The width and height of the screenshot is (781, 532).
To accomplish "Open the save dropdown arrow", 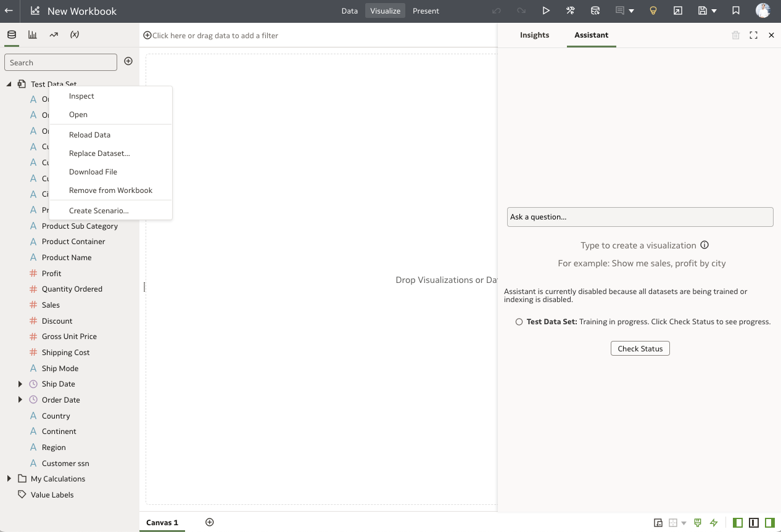I will coord(714,10).
